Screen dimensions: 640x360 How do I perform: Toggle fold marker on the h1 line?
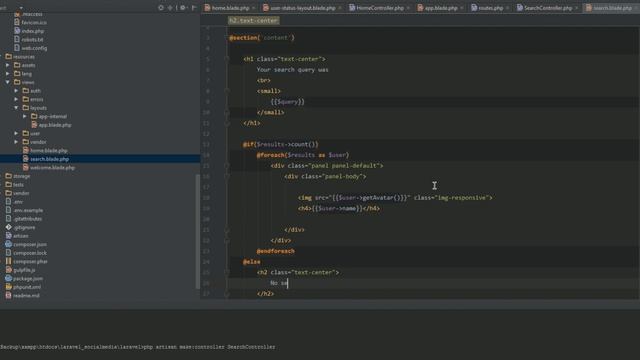tap(227, 59)
